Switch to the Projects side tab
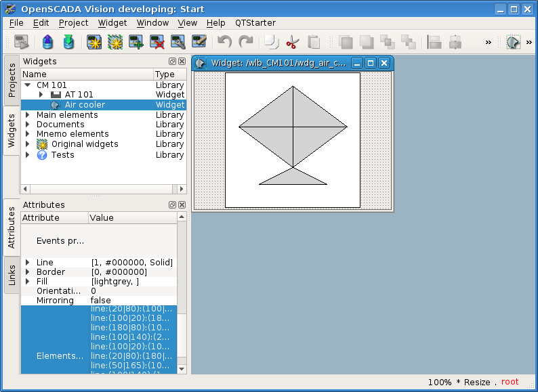538x392 pixels. [12, 81]
